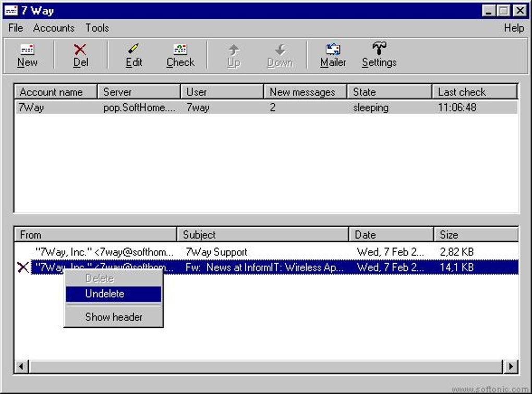Screen dimensions: 532x394
Task: Click the 7way user cell
Action: tap(198, 107)
